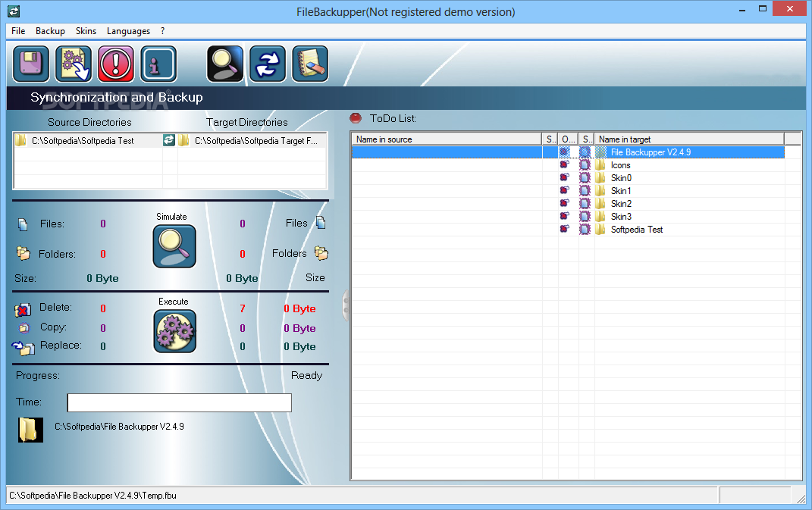The image size is (812, 510).
Task: Select the File Backupper V2.4.9 row
Action: (x=568, y=152)
